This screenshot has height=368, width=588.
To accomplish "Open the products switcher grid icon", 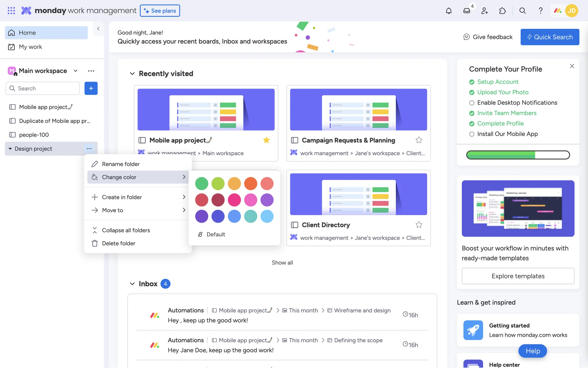I will 11,11.
